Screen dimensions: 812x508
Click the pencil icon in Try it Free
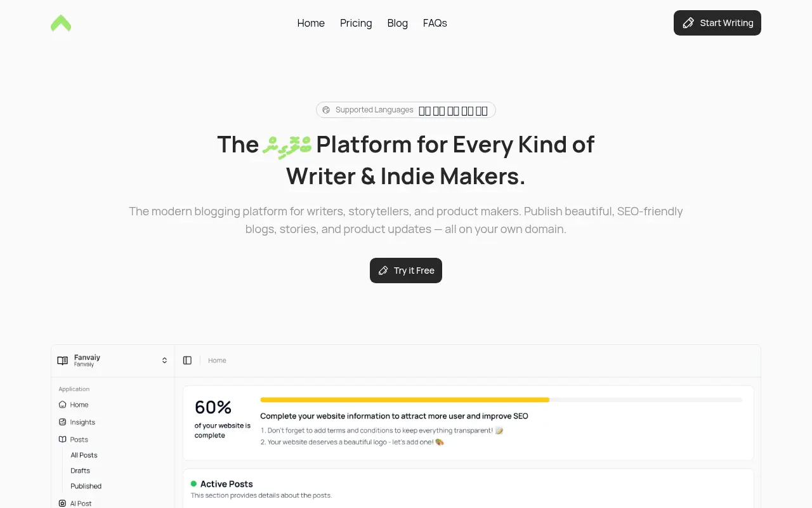[383, 271]
